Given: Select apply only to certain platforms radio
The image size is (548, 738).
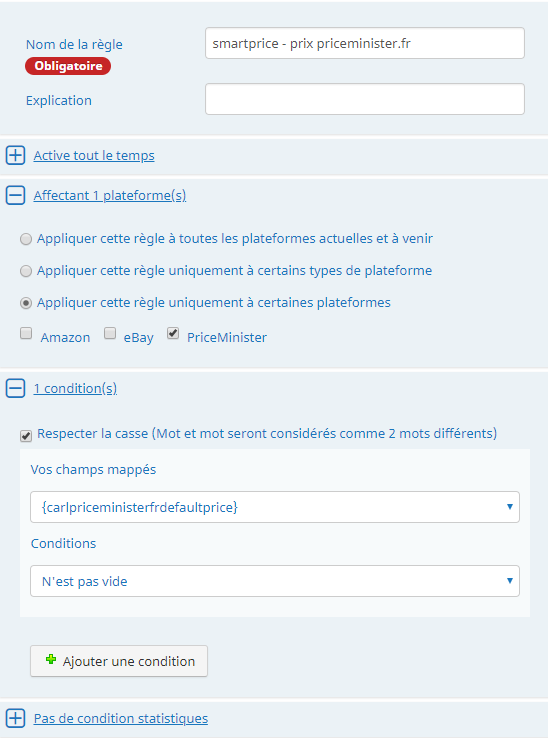Looking at the screenshot, I should point(26,303).
